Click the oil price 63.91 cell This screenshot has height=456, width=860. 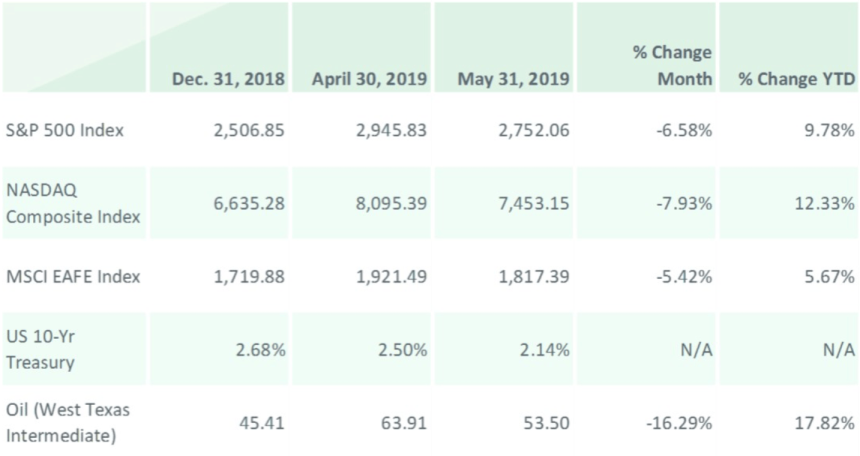[x=406, y=423]
